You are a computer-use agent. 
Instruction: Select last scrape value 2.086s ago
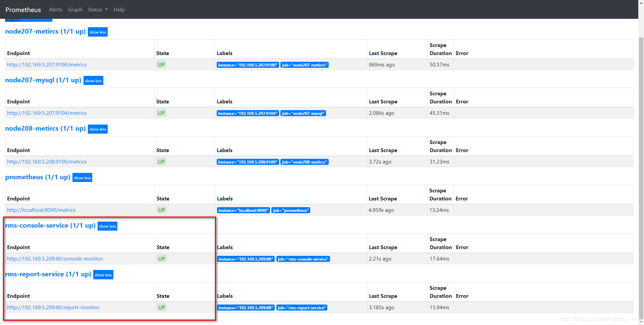click(x=382, y=113)
